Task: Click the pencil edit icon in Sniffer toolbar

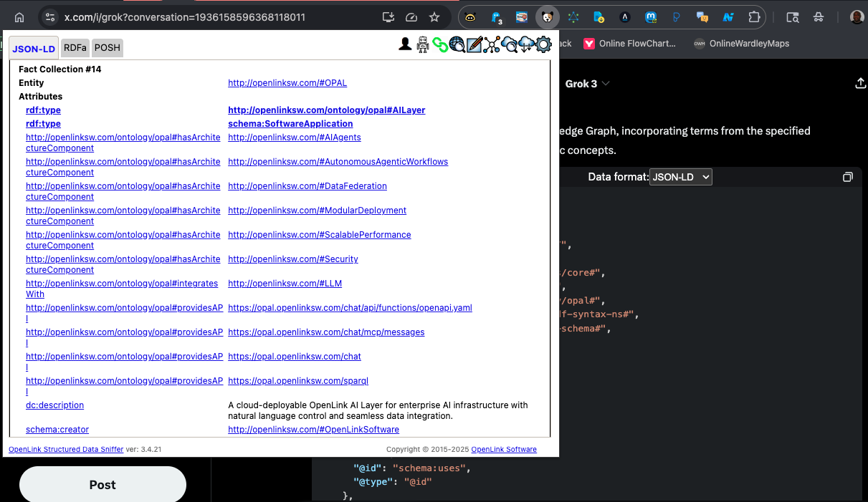Action: pos(474,45)
